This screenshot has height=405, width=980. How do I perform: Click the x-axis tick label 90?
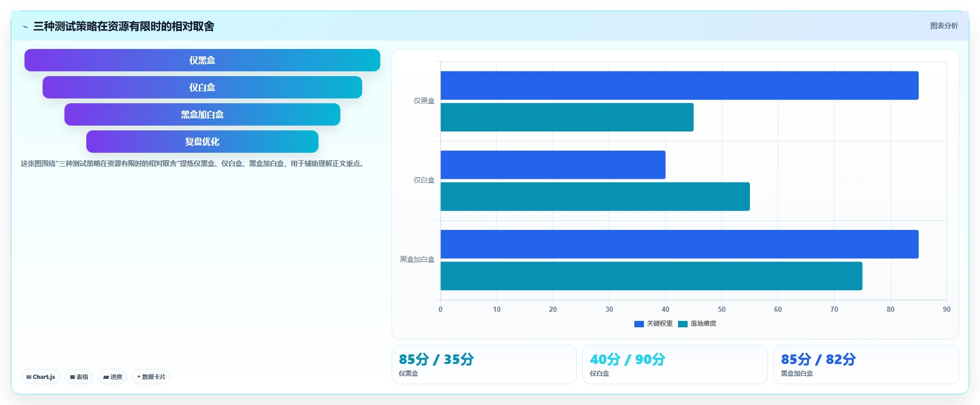pos(946,309)
